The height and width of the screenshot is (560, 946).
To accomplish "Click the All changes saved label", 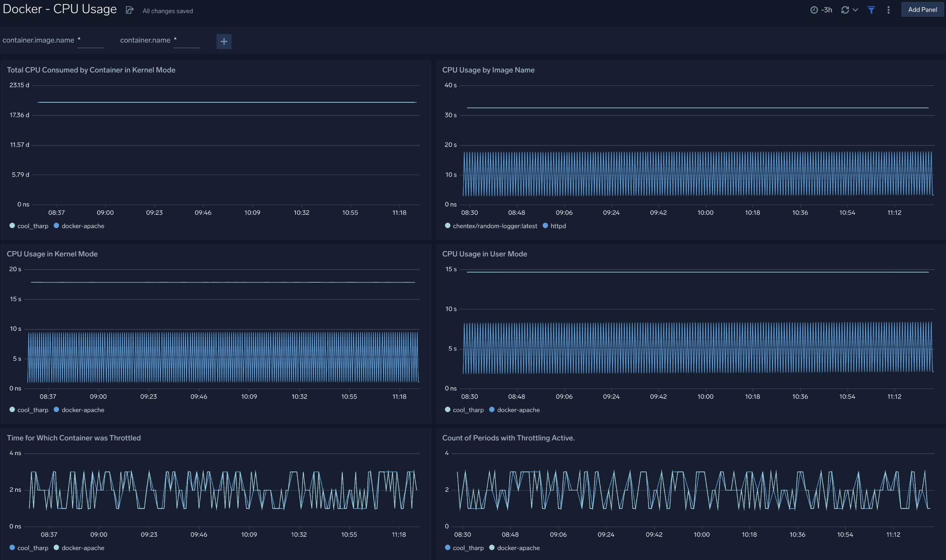I will [167, 11].
